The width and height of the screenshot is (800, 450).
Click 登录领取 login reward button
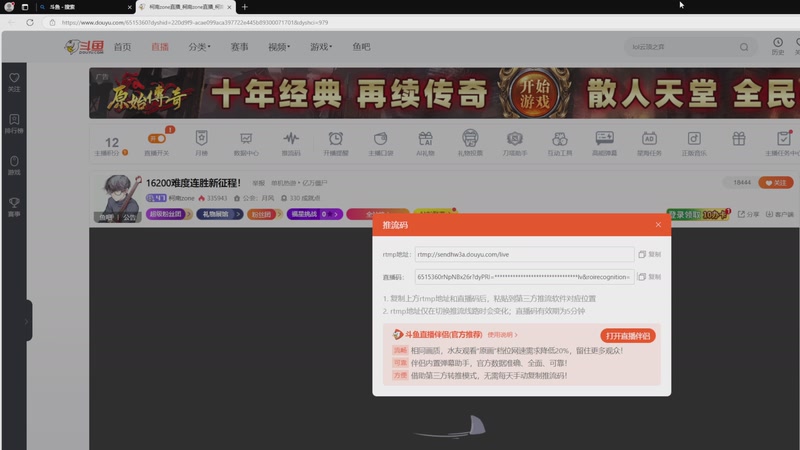(697, 215)
